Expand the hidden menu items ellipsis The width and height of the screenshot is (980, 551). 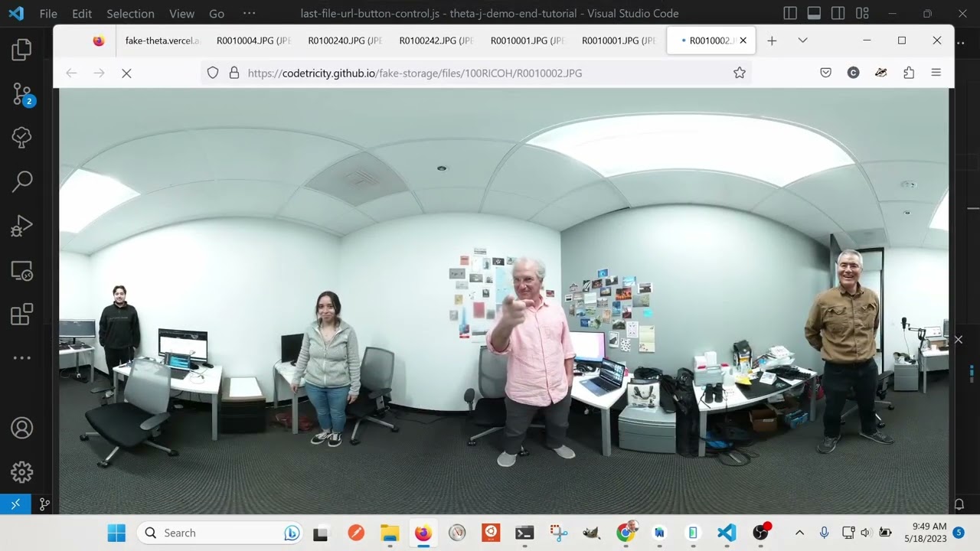click(x=249, y=14)
